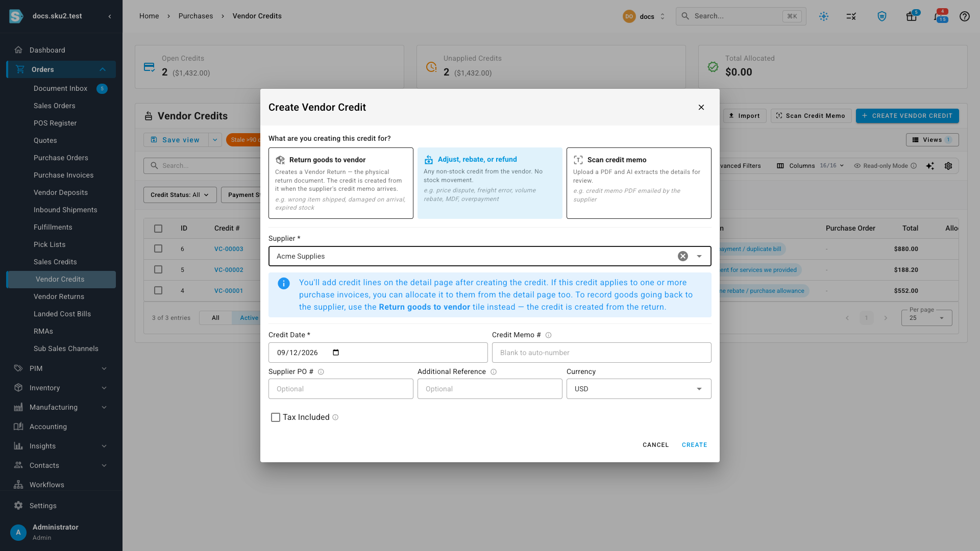Open the table settings gear icon
Image resolution: width=980 pixels, height=551 pixels.
pos(948,166)
